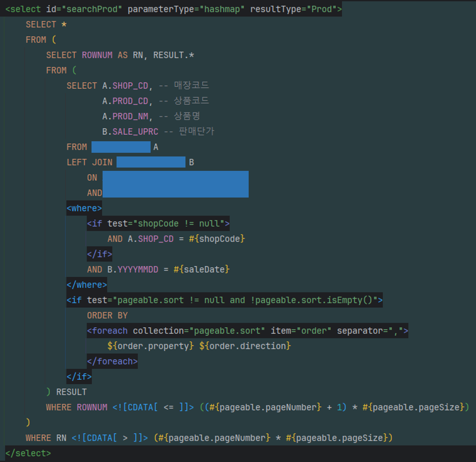Image resolution: width=476 pixels, height=462 pixels.
Task: Click the opening <where> tag
Action: [x=84, y=208]
